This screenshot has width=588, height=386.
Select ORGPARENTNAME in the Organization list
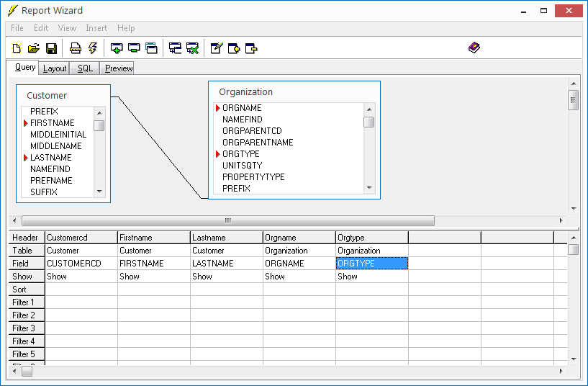point(258,143)
